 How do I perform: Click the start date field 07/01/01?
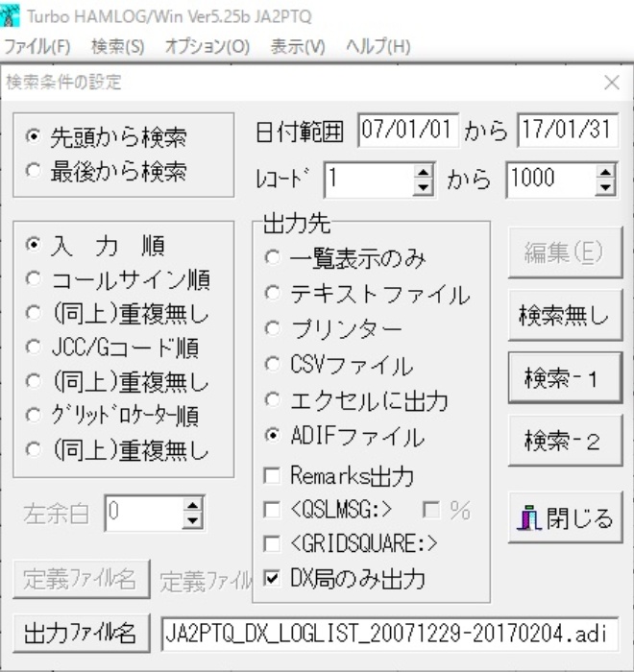point(407,132)
